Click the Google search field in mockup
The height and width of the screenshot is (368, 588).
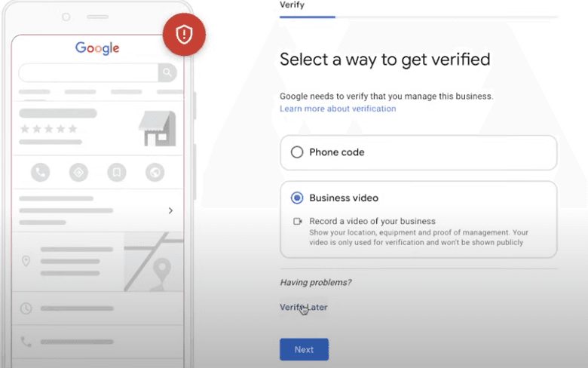87,72
